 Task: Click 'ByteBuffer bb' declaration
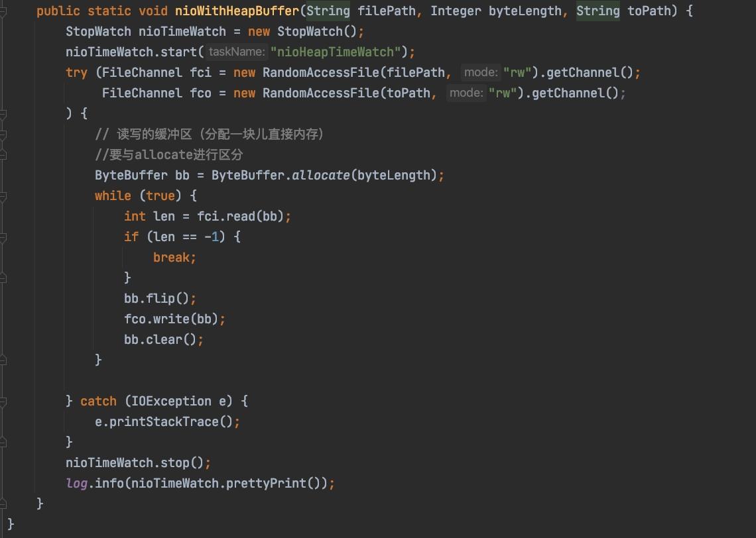pyautogui.click(x=142, y=176)
